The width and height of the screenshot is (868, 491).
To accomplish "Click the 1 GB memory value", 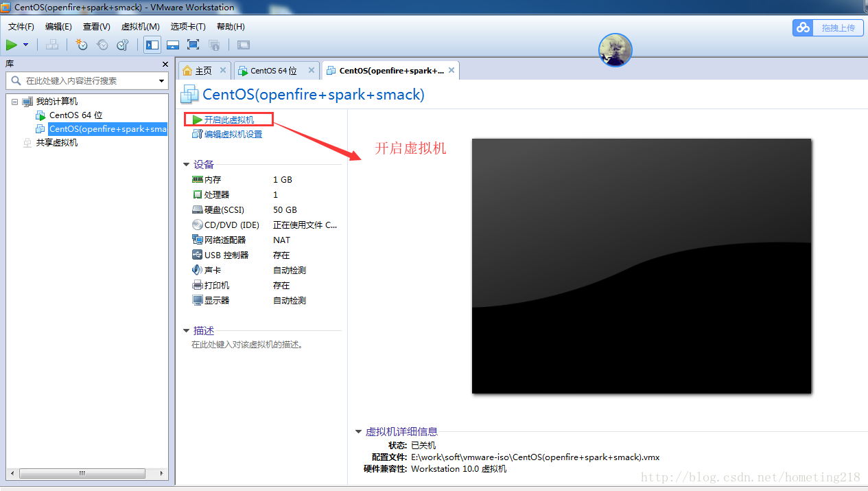I will [283, 179].
